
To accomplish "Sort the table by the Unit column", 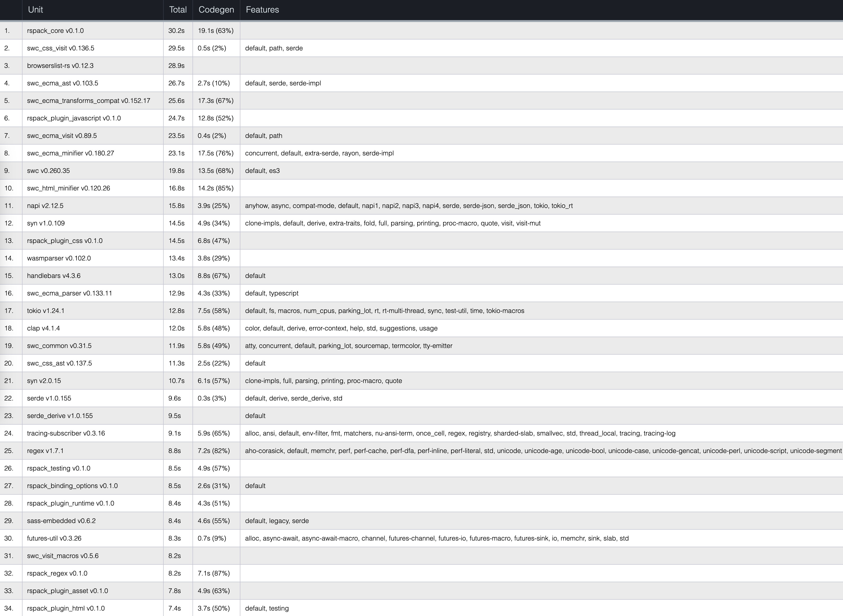I will 36,10.
